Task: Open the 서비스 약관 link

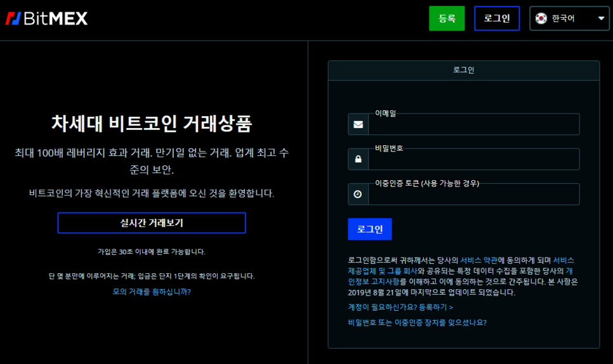Action: pos(479,260)
